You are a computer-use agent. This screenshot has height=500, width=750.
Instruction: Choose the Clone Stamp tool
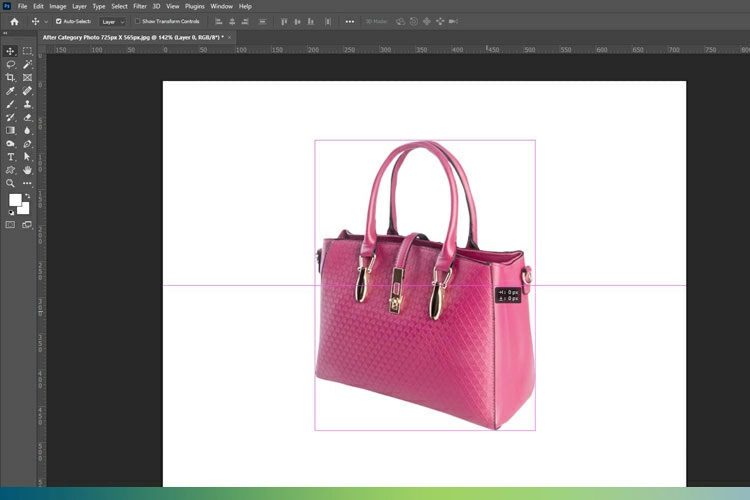click(x=27, y=104)
